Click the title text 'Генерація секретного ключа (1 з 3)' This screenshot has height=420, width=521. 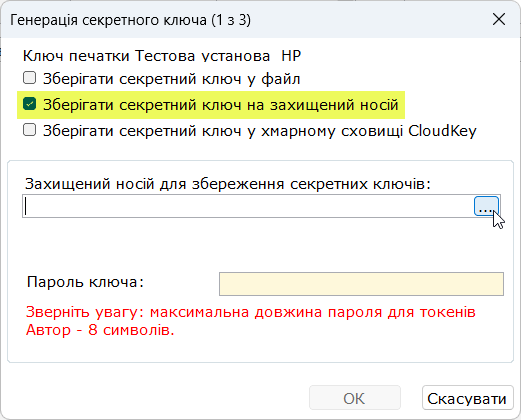130,20
